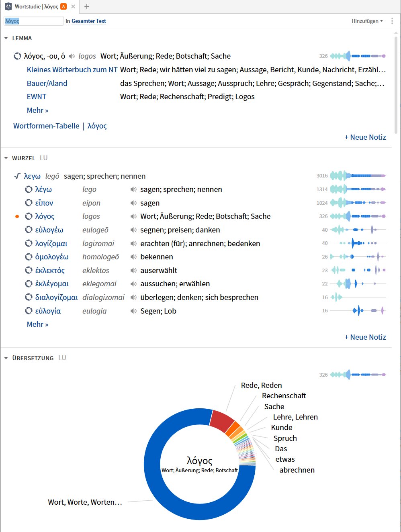Play audio for εὐλογία

click(133, 311)
